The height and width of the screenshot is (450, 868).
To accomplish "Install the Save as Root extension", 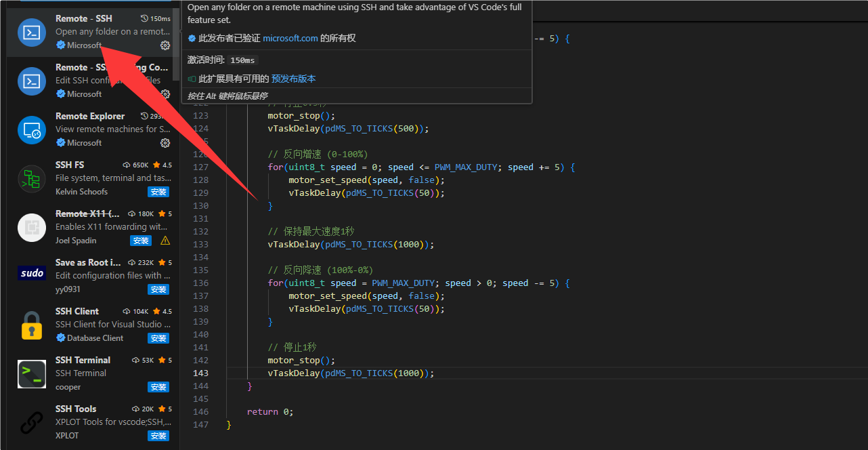I will [158, 289].
